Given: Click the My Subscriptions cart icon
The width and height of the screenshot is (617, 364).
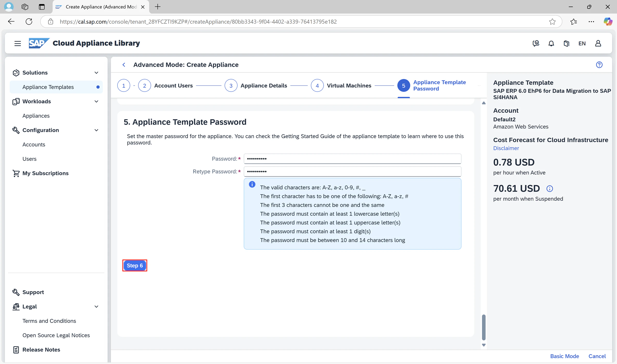Looking at the screenshot, I should (x=16, y=173).
